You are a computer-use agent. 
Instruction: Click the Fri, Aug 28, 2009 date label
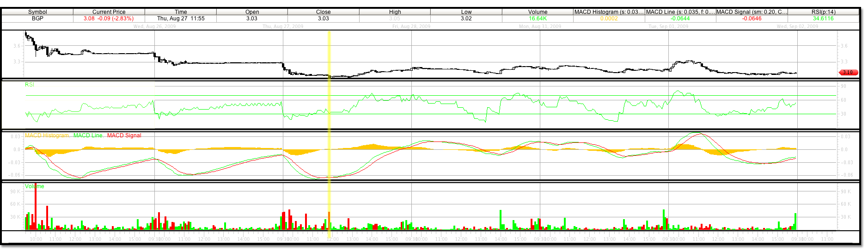tap(411, 26)
